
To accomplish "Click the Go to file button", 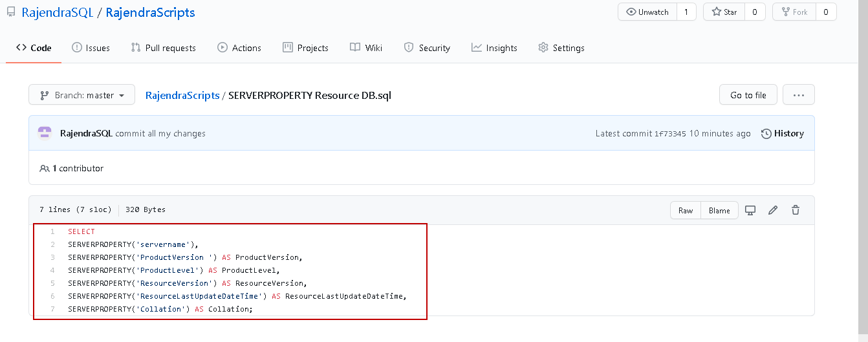I will (x=748, y=95).
